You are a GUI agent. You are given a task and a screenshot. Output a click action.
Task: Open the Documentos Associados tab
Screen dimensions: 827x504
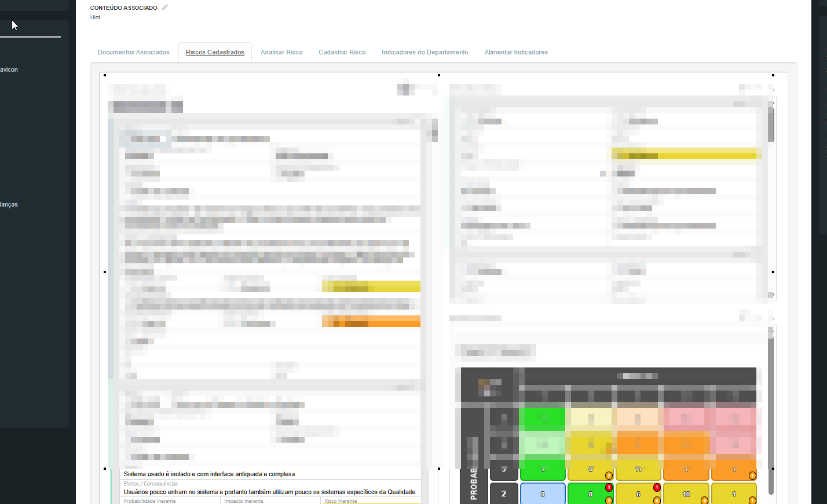[133, 52]
